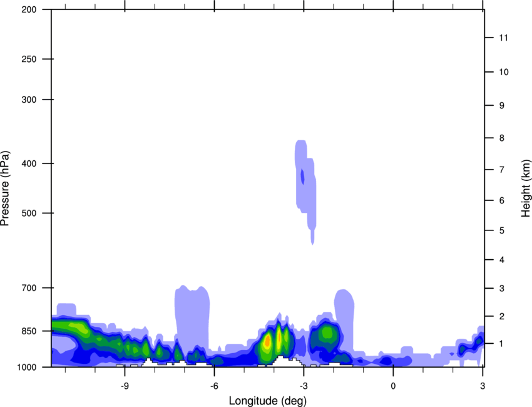Select the 500 pressure tick label
Viewport: 532px width, 407px height.
(29, 213)
